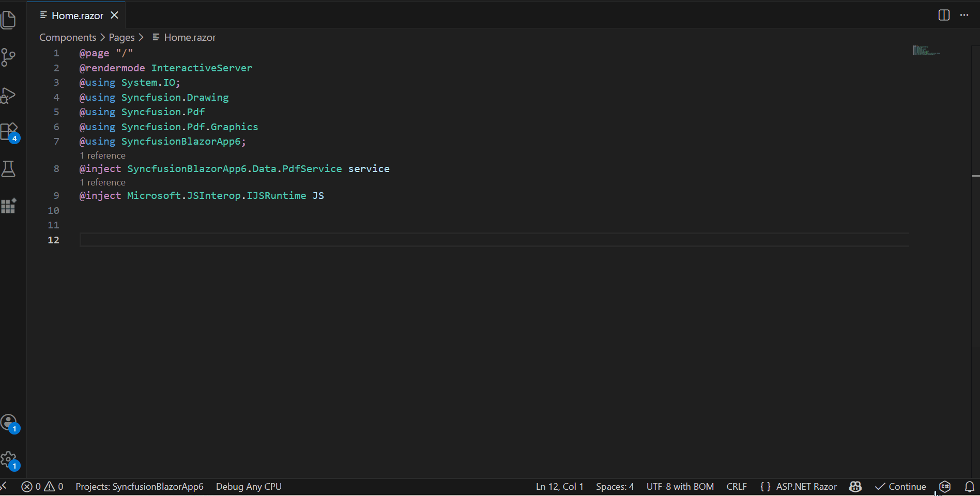
Task: Change UTF-8 with BOM encoding
Action: click(680, 486)
